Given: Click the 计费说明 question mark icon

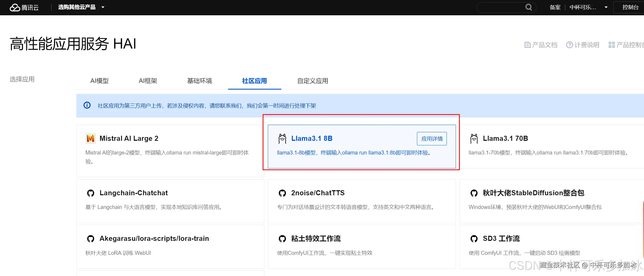Looking at the screenshot, I should pyautogui.click(x=569, y=45).
